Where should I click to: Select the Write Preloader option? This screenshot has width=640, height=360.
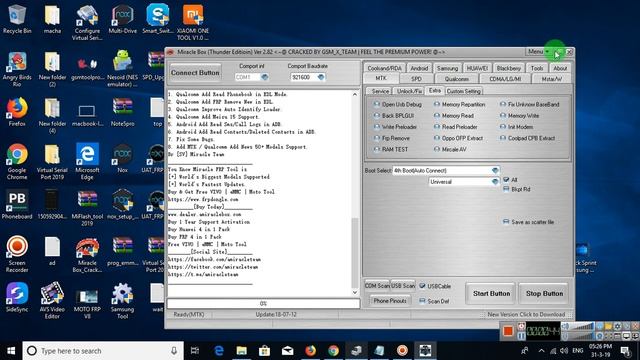coord(395,127)
